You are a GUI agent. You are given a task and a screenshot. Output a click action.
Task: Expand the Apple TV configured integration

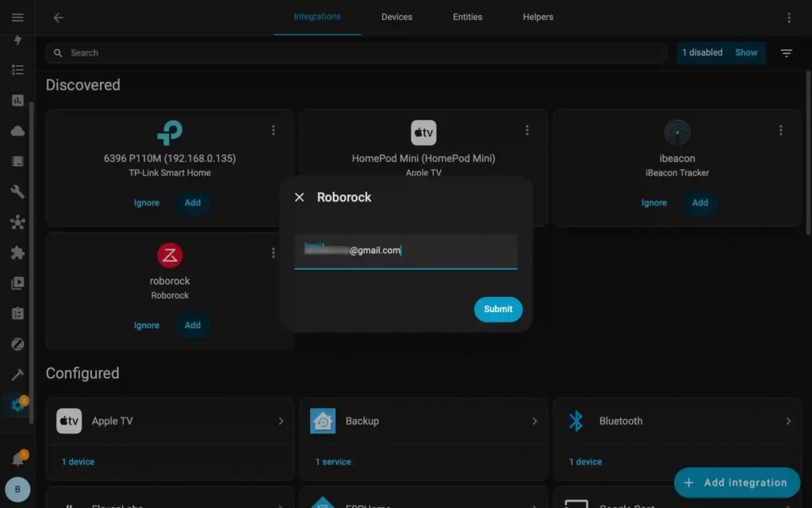[x=170, y=421]
